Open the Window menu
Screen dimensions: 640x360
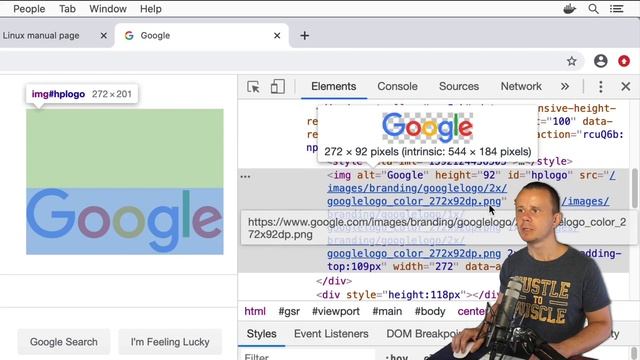[108, 9]
